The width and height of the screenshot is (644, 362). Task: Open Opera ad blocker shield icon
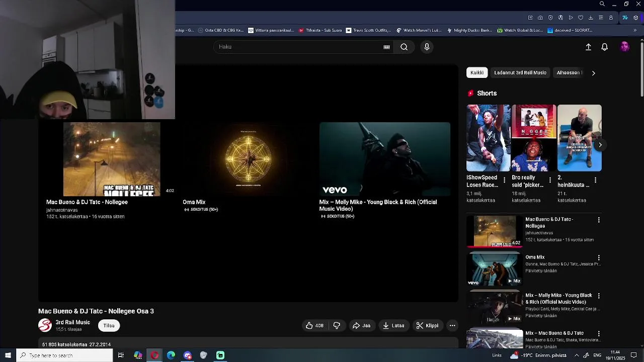pyautogui.click(x=550, y=18)
